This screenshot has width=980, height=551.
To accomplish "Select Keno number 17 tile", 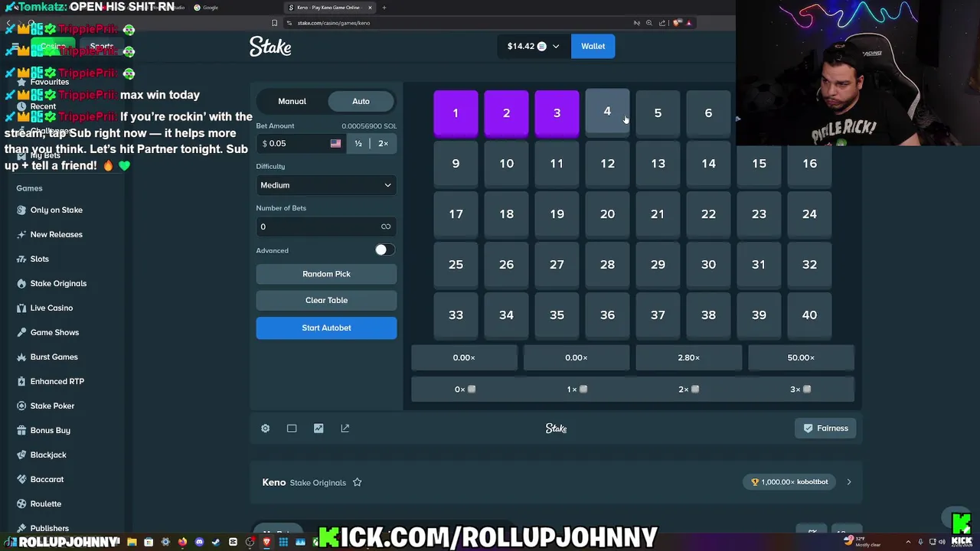I will pyautogui.click(x=456, y=214).
